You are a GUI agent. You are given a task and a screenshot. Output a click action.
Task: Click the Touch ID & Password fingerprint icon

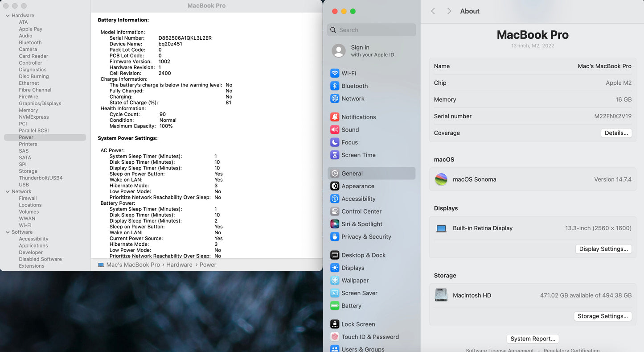335,337
